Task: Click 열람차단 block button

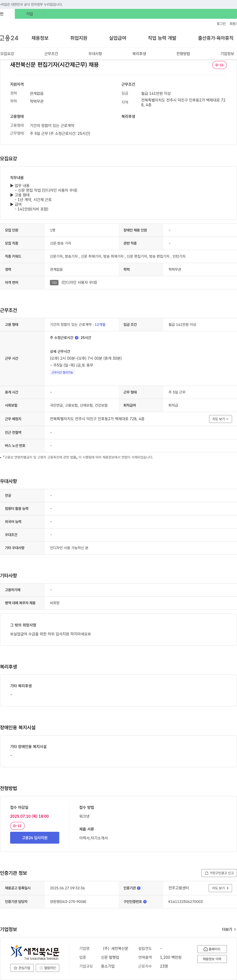Action: tap(48, 967)
